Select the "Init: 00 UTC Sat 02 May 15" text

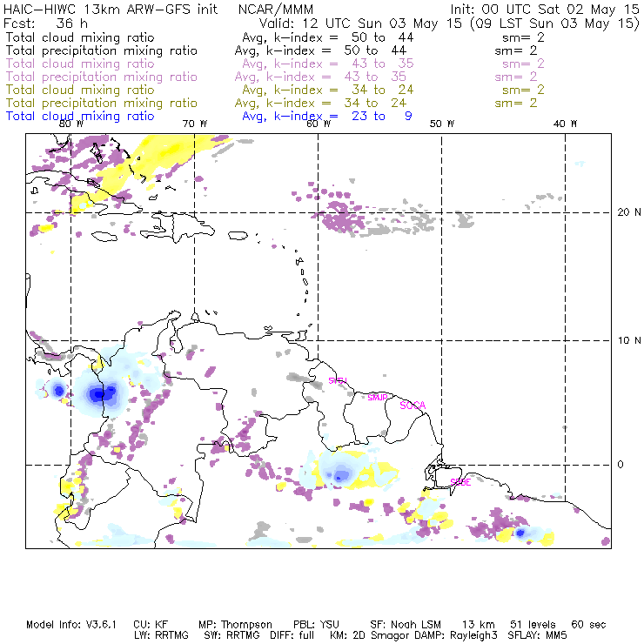click(x=545, y=10)
